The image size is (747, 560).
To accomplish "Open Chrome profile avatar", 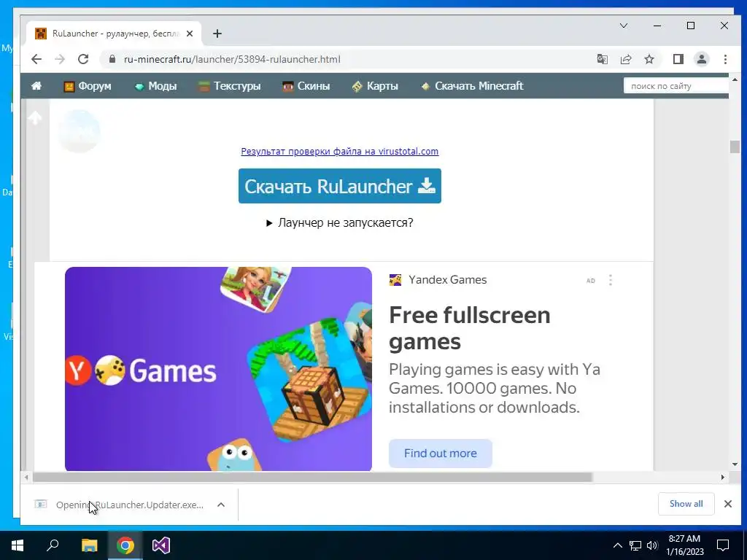I will 701,59.
